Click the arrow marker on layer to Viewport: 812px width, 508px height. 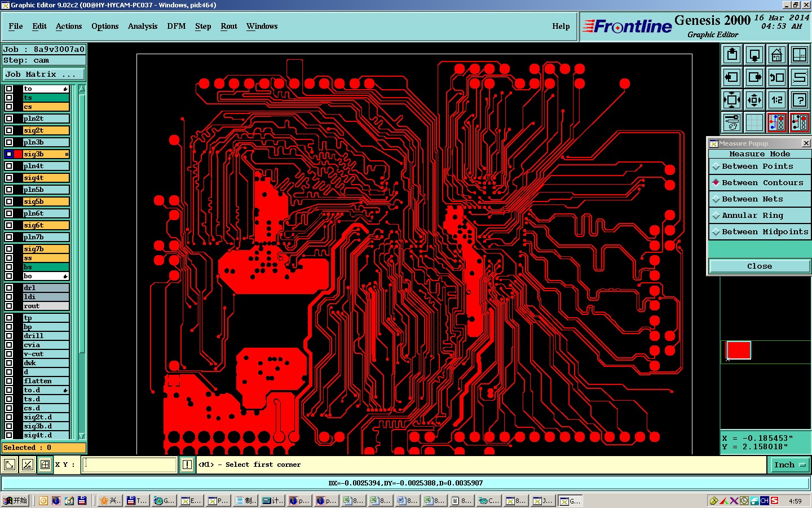tap(65, 89)
